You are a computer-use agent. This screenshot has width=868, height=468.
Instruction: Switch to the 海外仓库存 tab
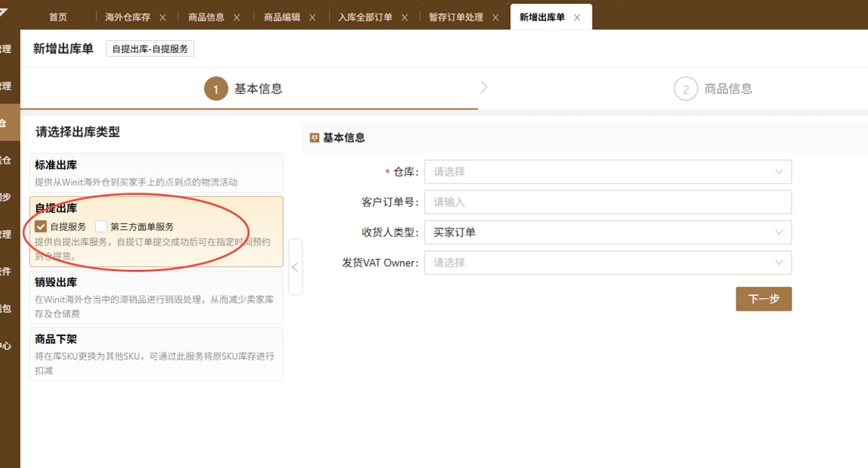[x=128, y=18]
